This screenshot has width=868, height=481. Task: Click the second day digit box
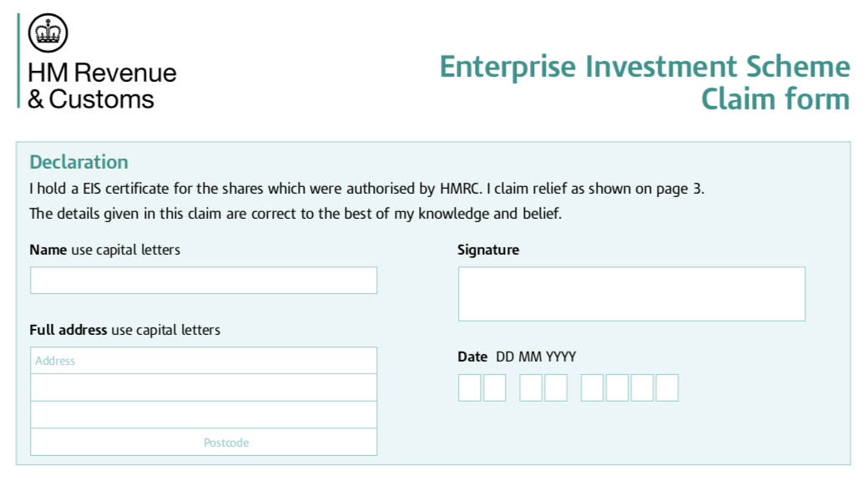(x=495, y=388)
